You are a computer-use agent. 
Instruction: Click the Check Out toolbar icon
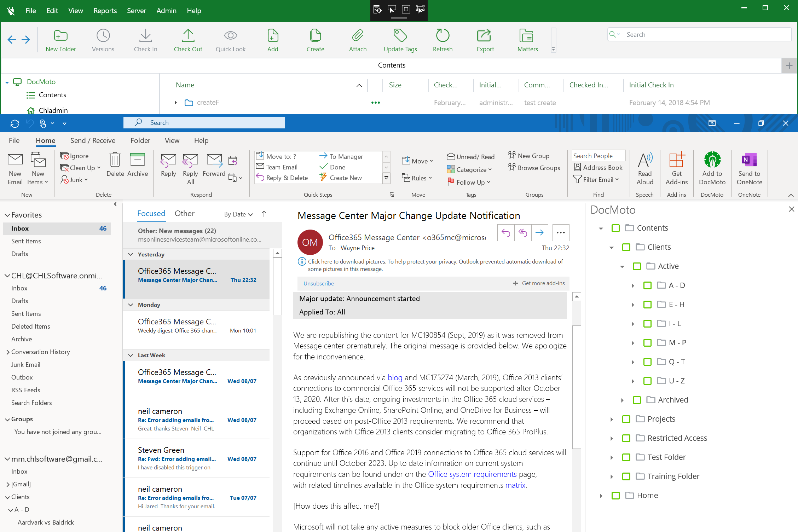[188, 36]
